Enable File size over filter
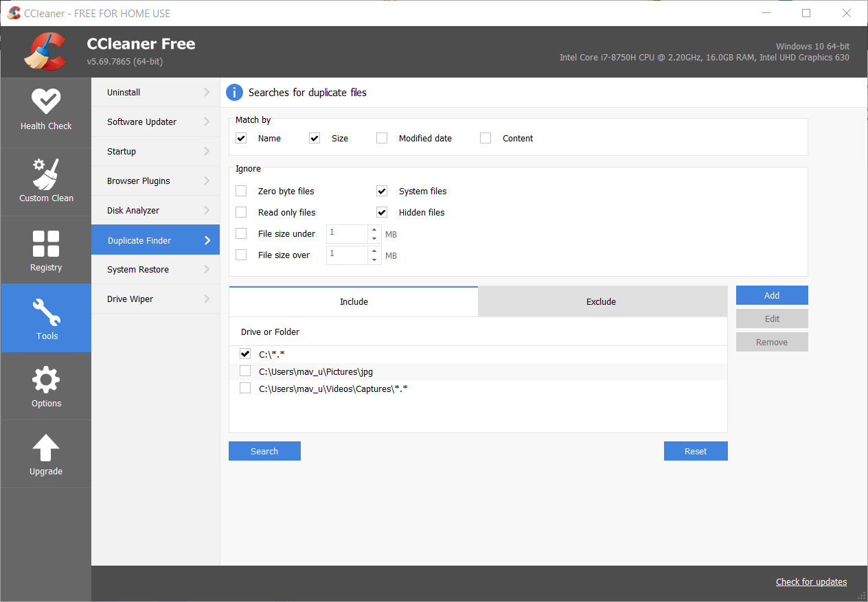 click(241, 255)
